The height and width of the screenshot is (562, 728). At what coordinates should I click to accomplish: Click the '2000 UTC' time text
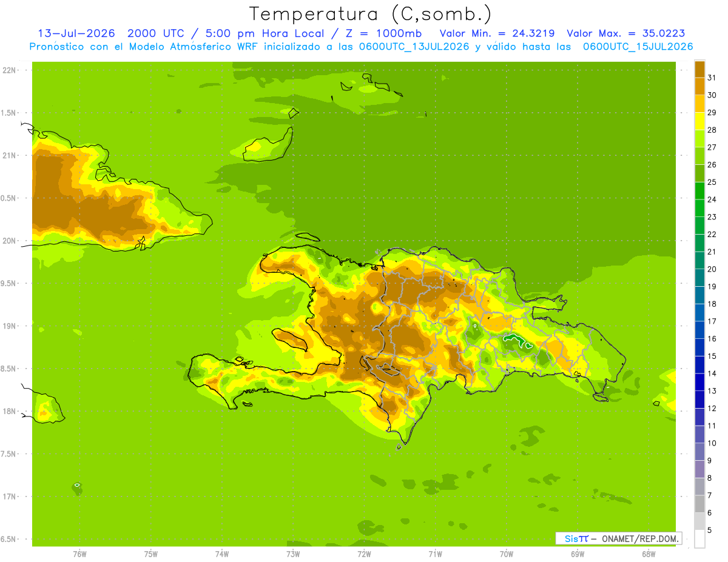(157, 33)
